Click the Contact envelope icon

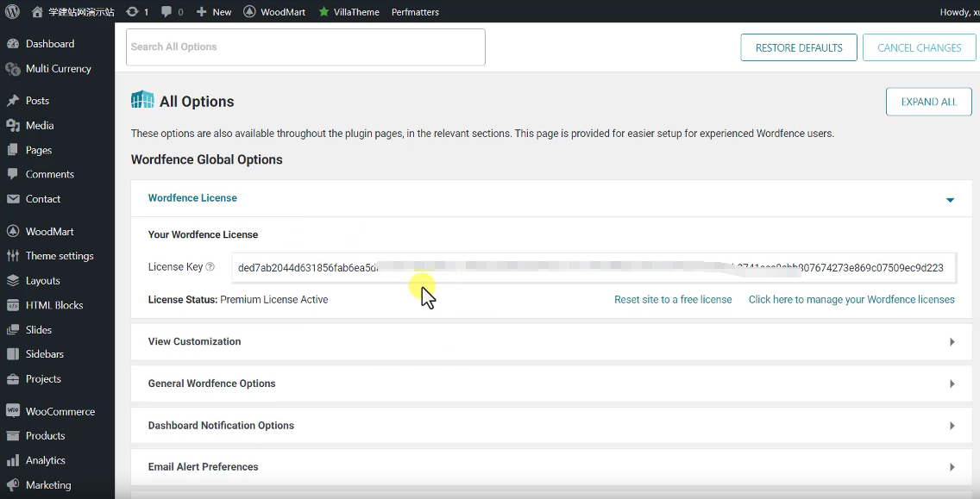[12, 198]
